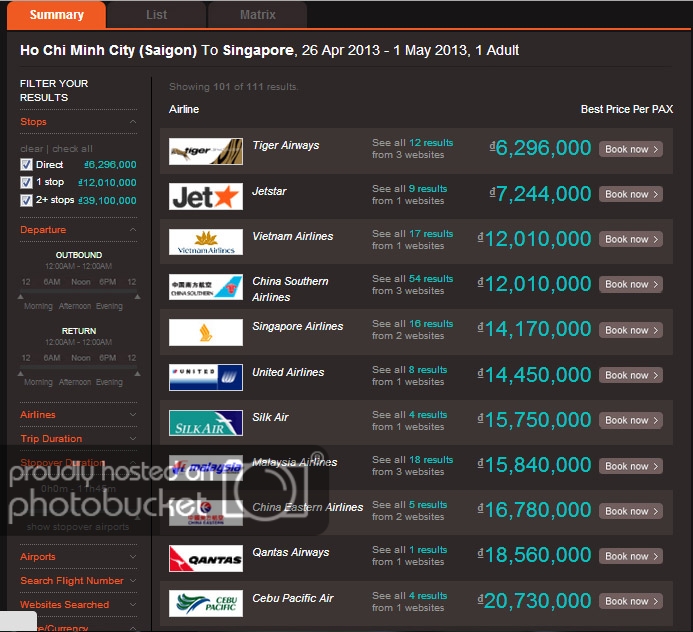The height and width of the screenshot is (632, 693).
Task: Switch to the List tab
Action: pos(156,15)
